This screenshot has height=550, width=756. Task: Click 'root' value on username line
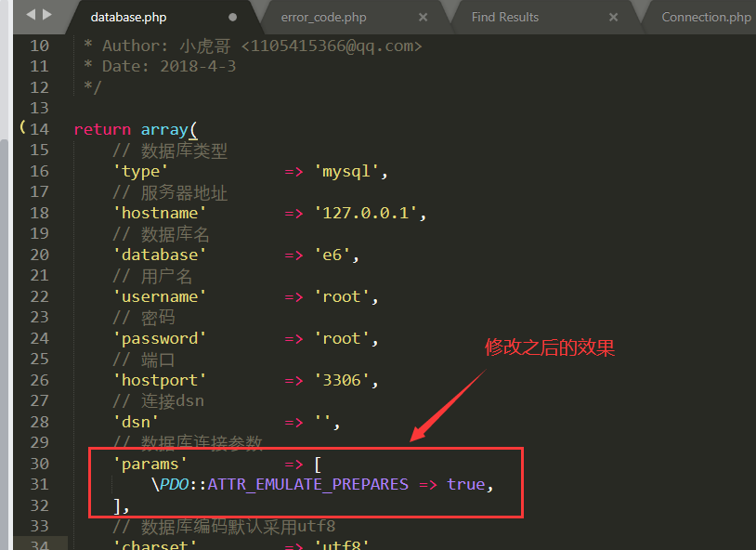pos(342,296)
